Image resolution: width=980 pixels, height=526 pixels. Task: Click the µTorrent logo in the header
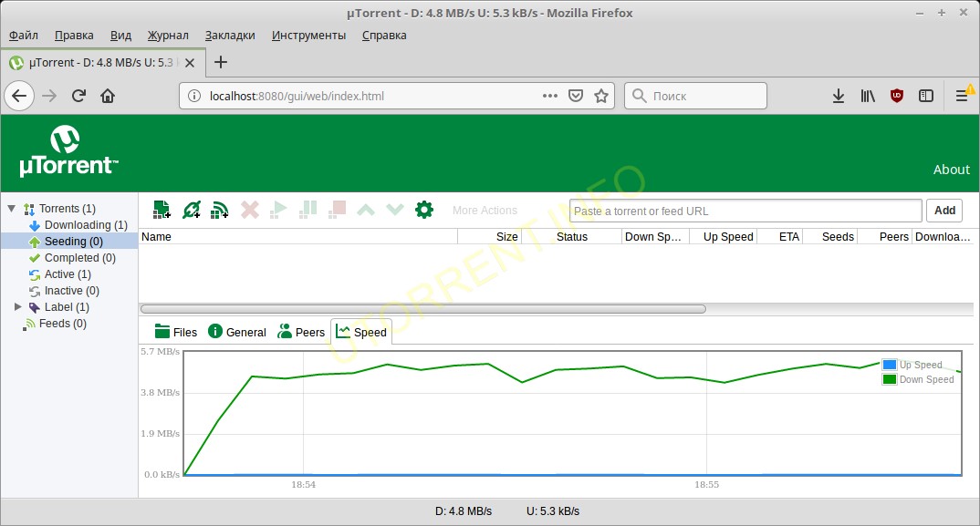[68, 150]
